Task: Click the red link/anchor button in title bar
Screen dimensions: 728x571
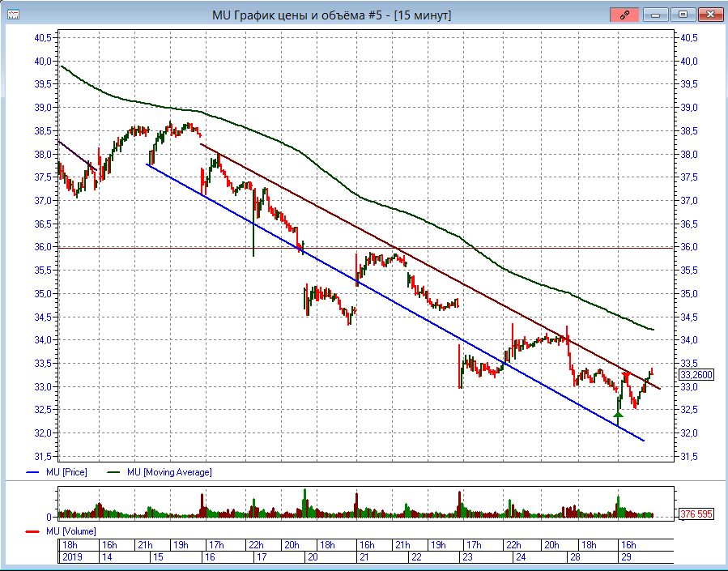Action: [x=624, y=15]
